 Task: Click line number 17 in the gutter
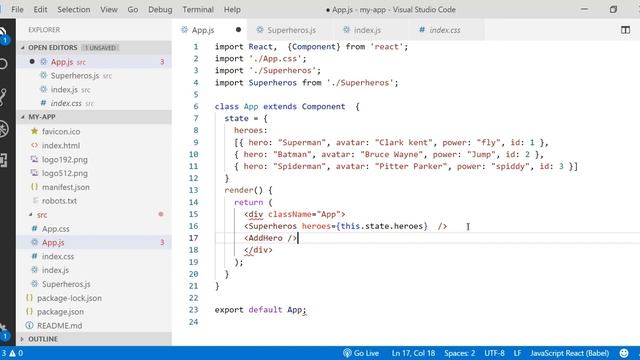coord(193,238)
